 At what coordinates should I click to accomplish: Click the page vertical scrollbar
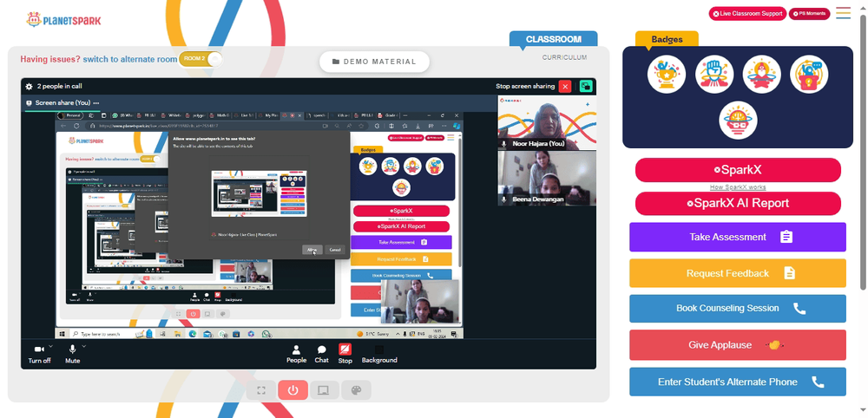863,152
